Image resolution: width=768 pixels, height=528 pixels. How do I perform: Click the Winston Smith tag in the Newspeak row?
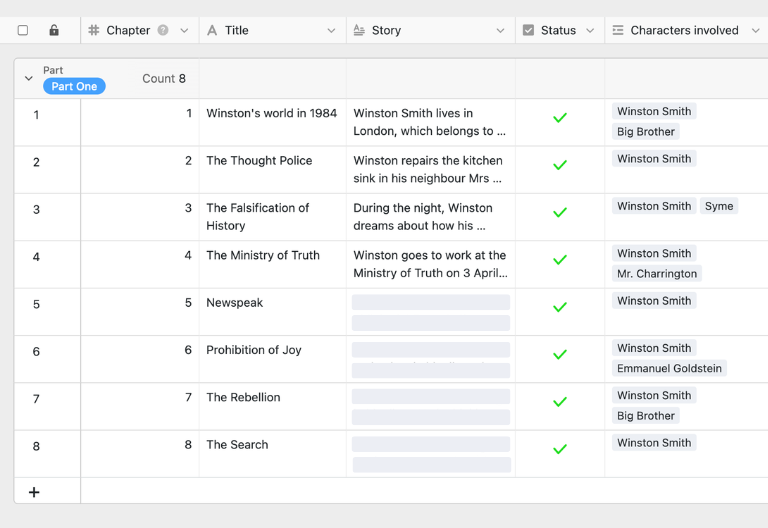[x=654, y=301]
